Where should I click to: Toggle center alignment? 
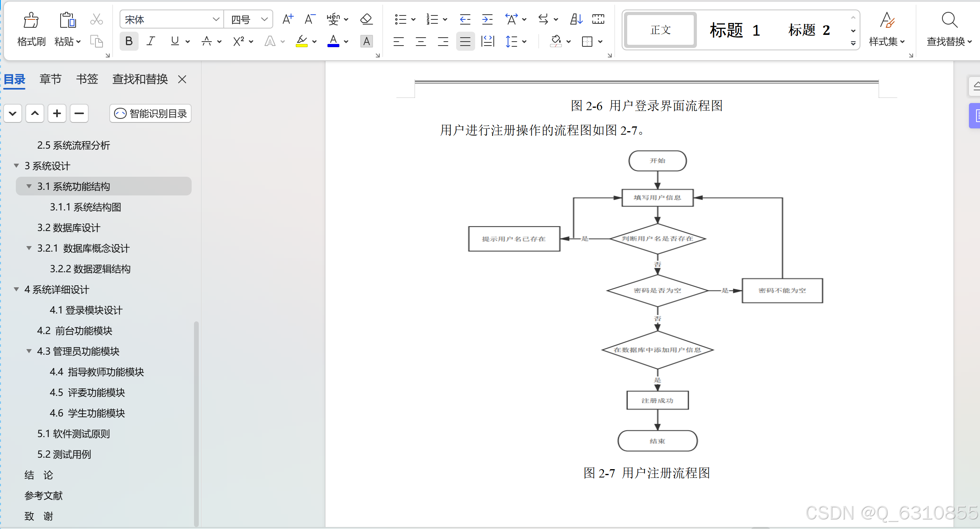click(x=421, y=41)
